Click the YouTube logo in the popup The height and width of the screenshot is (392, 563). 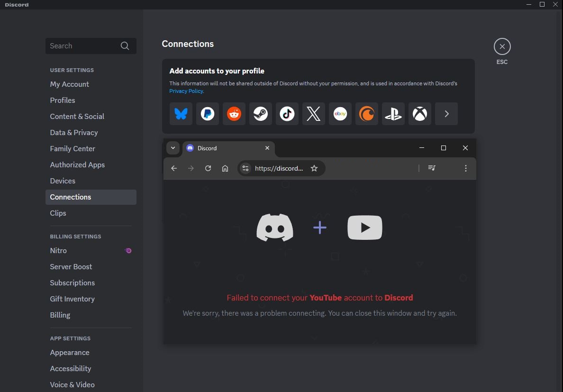365,228
